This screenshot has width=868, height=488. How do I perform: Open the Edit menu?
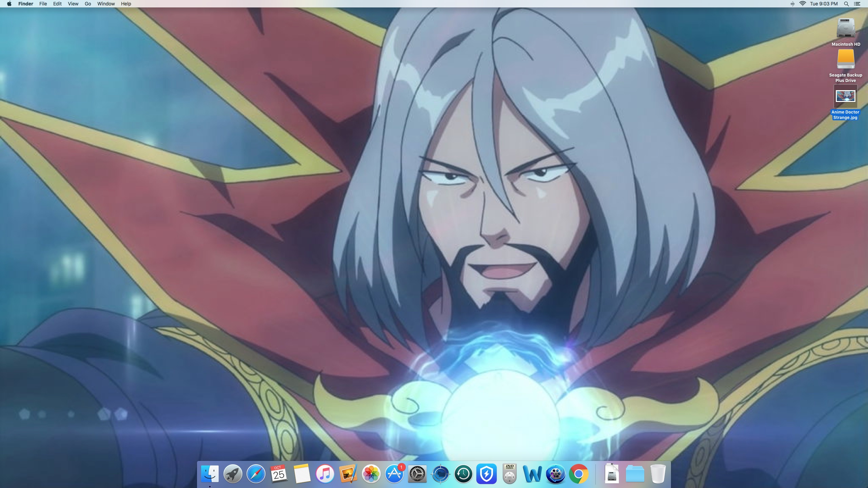tap(57, 4)
